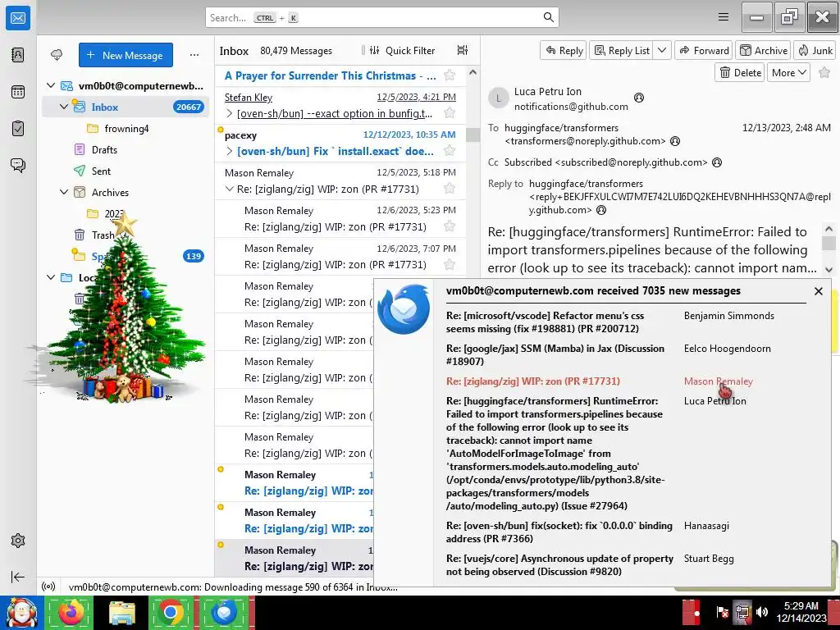
Task: Star Mason Remaley 12/6/2023 7:07 PM message
Action: tap(450, 264)
